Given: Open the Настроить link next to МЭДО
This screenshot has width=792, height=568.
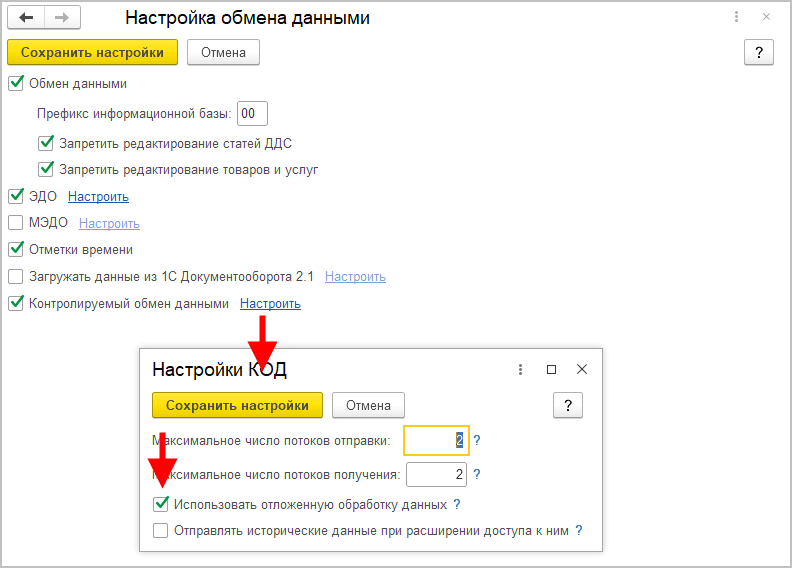Looking at the screenshot, I should (109, 223).
